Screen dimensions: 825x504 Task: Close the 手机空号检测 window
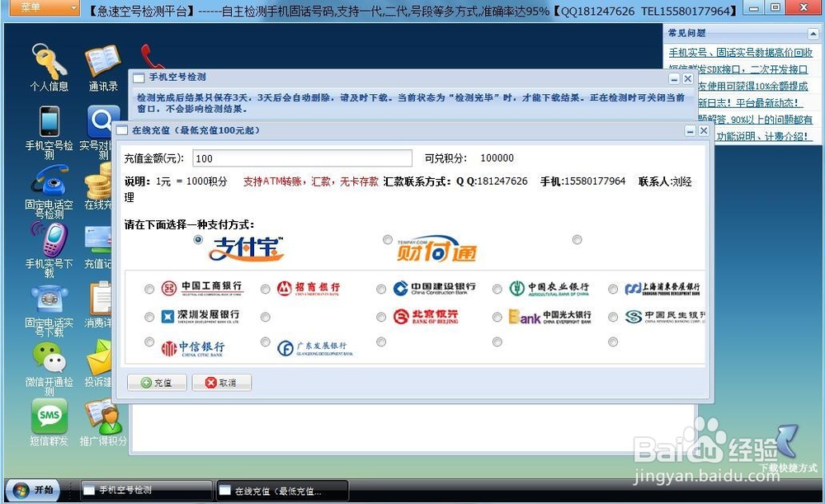click(688, 79)
